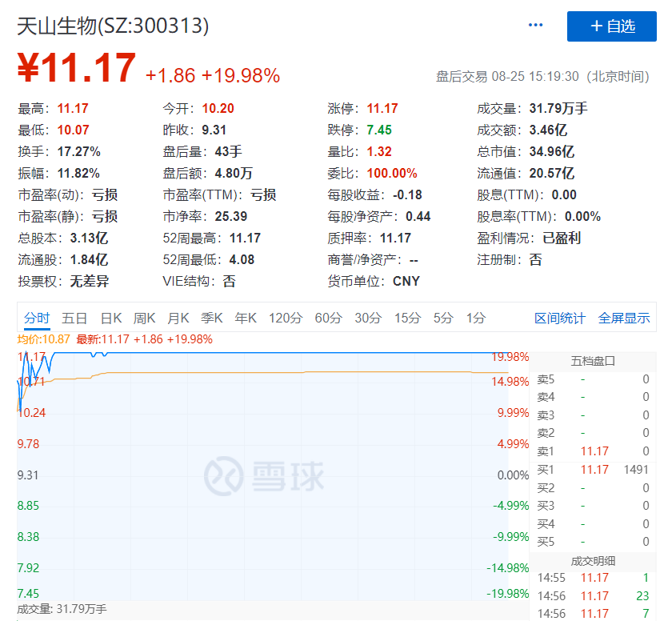Switch to the 分时 chart tab
The image size is (672, 621).
pos(37,318)
